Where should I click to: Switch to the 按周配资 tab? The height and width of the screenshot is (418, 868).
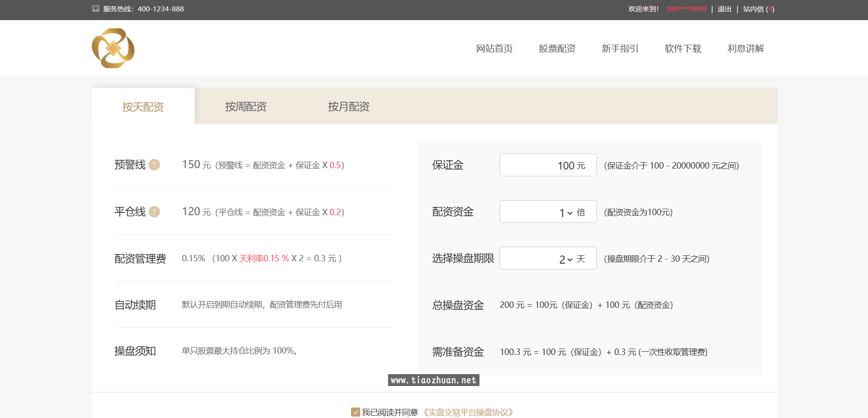pos(246,107)
